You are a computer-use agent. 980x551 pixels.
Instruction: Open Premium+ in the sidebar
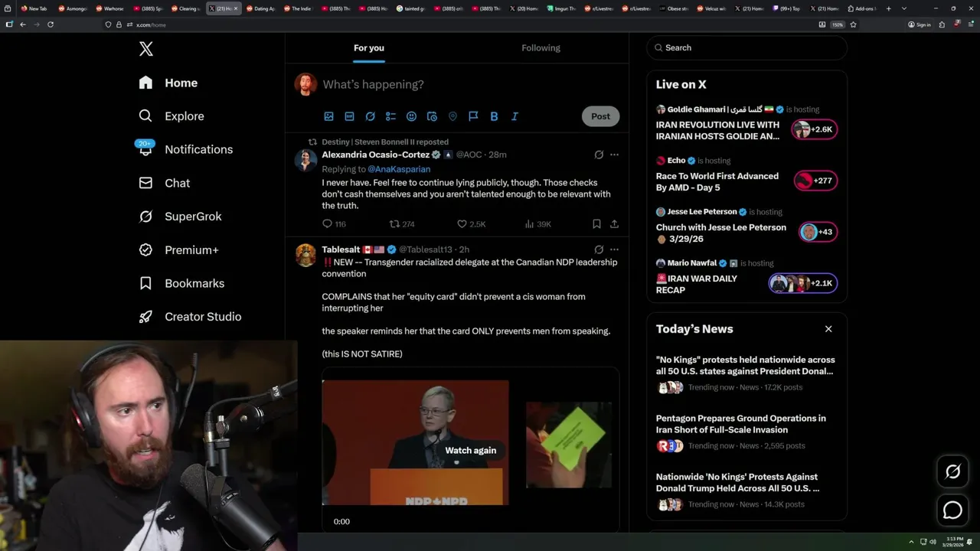pyautogui.click(x=178, y=249)
